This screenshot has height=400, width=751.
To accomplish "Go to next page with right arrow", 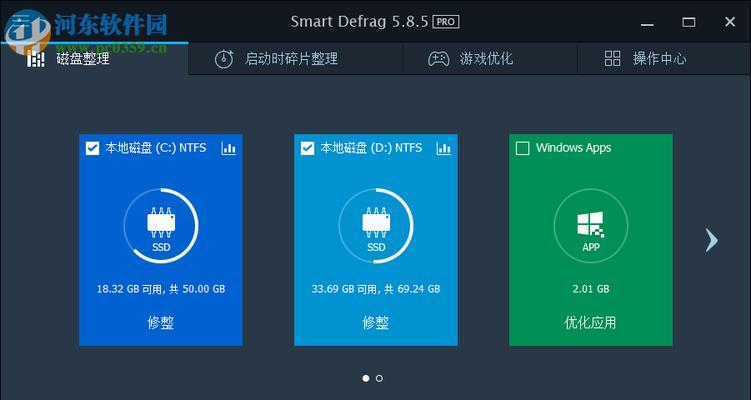I will coord(712,240).
